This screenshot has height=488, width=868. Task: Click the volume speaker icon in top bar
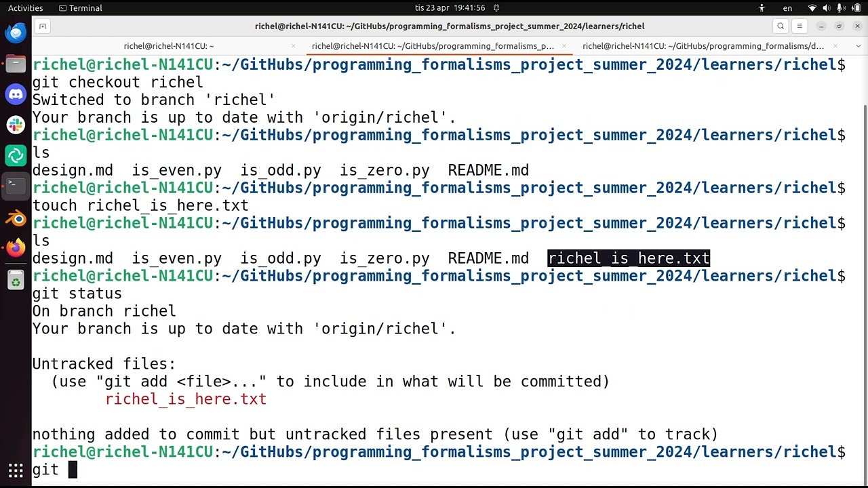[x=827, y=8]
